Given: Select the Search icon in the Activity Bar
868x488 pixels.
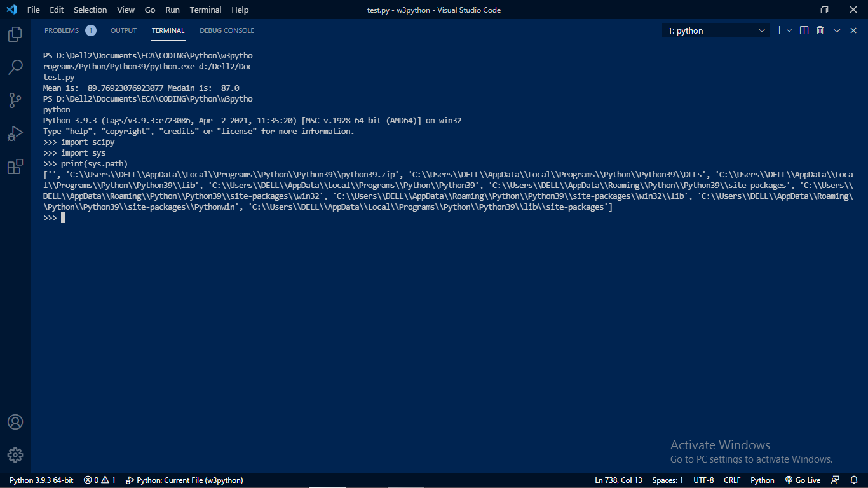Looking at the screenshot, I should [x=15, y=67].
